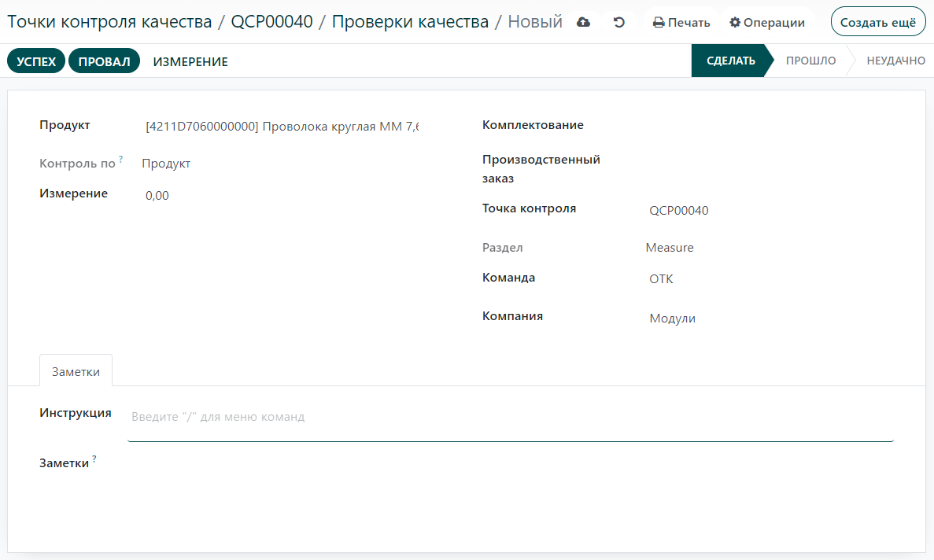Open the Проверки качества breadcrumb

(x=410, y=21)
